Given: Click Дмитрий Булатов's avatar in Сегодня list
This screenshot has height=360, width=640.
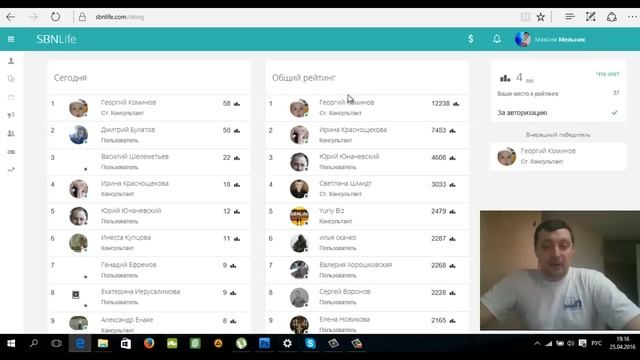Looking at the screenshot, I should coord(78,135).
